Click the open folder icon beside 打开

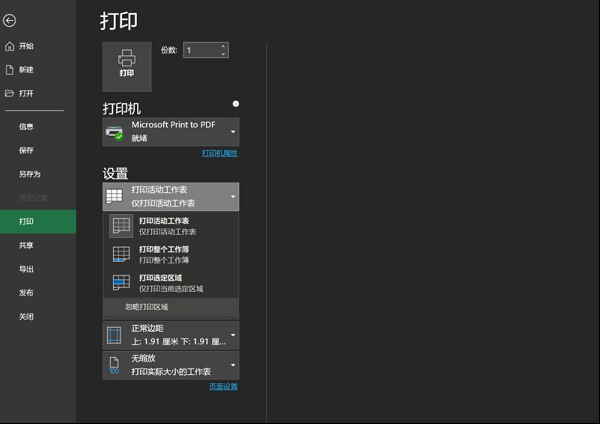coord(10,93)
